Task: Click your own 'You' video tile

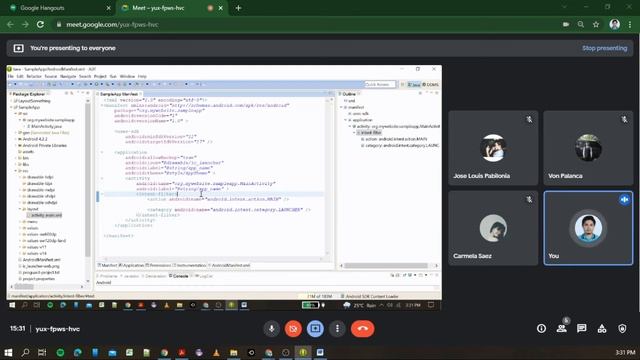Action: tap(588, 228)
